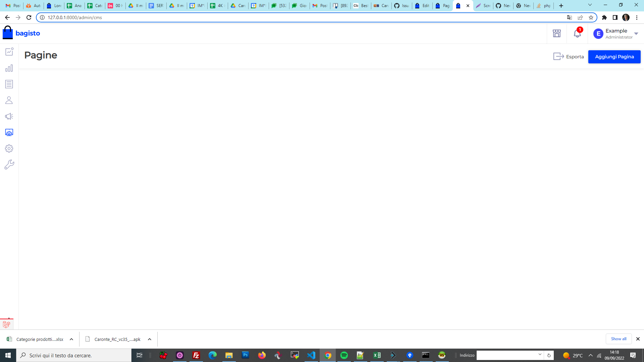The height and width of the screenshot is (362, 644).
Task: Open options for Caronte_RC apk download
Action: pyautogui.click(x=150, y=339)
